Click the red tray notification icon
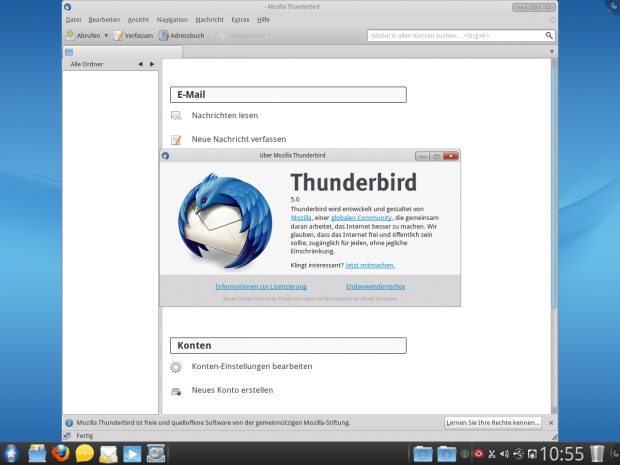Image resolution: width=620 pixels, height=465 pixels. [x=478, y=454]
